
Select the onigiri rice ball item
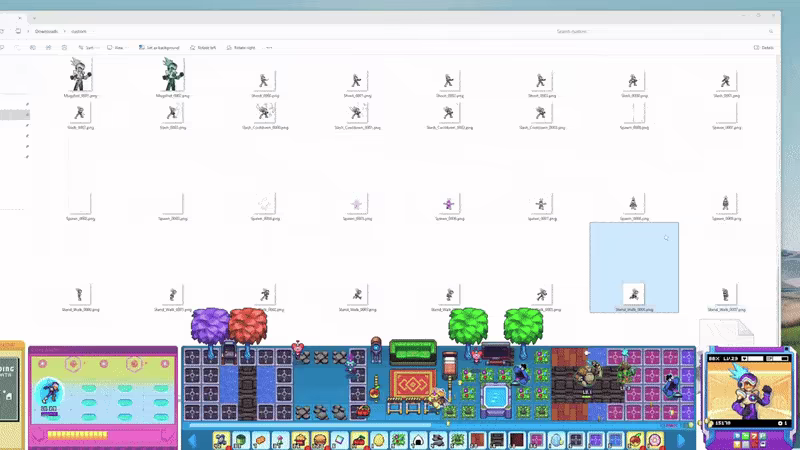418,440
